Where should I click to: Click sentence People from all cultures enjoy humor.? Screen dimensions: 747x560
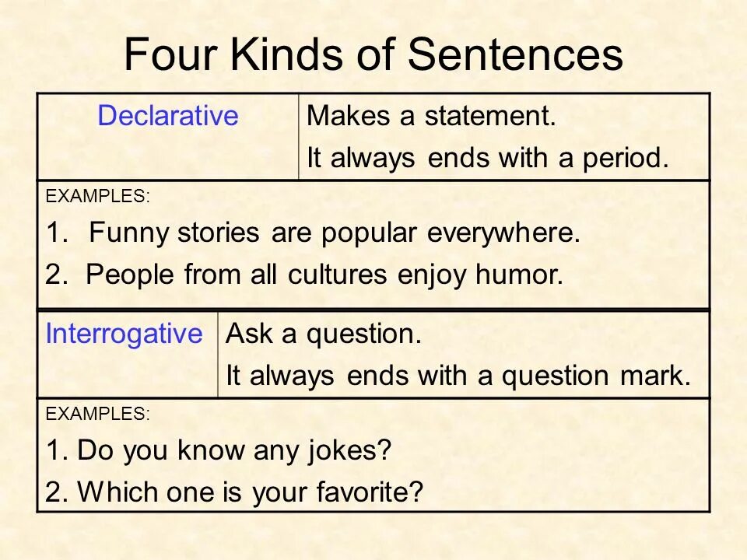pyautogui.click(x=304, y=275)
